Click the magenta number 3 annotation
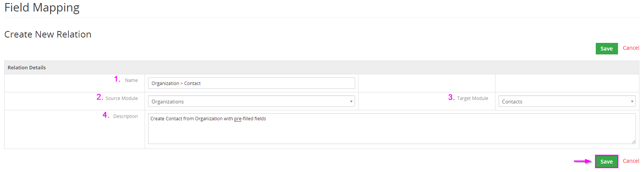 pos(451,98)
